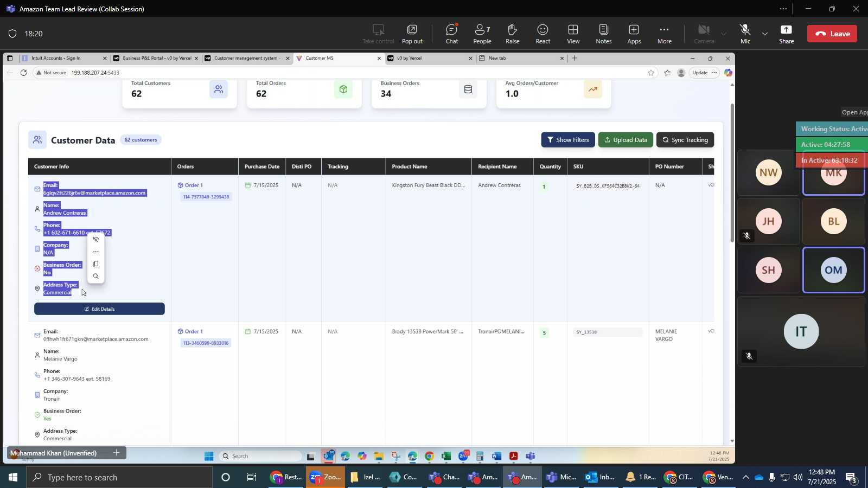Leave the meeting
Image resolution: width=868 pixels, height=488 pixels.
(x=832, y=34)
